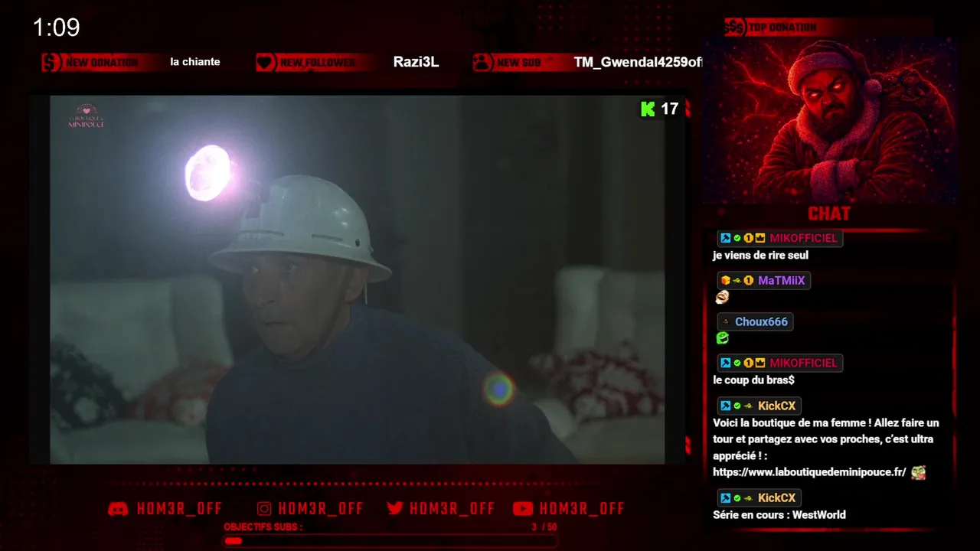
Task: Click the orange box badge beside MaTMiiX
Action: click(725, 280)
